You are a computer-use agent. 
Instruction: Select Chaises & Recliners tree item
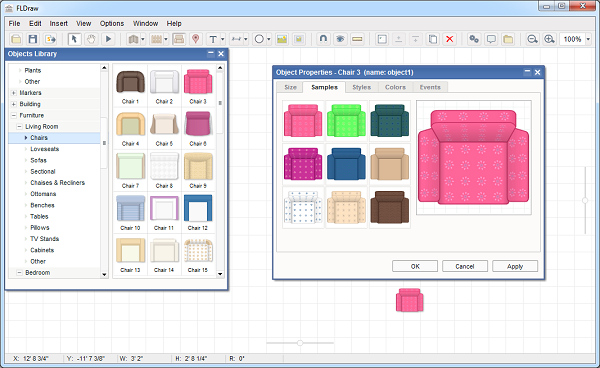57,183
